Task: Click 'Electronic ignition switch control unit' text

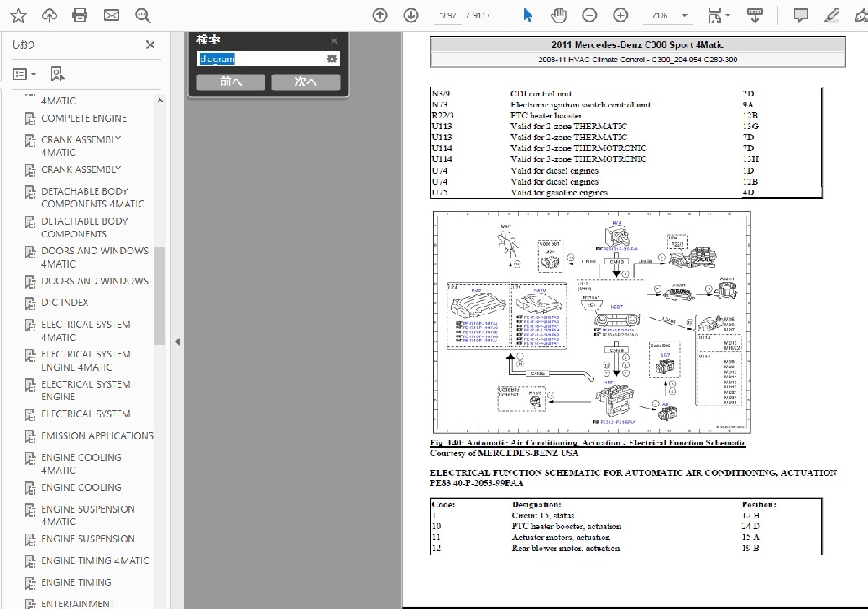Action: coord(580,105)
